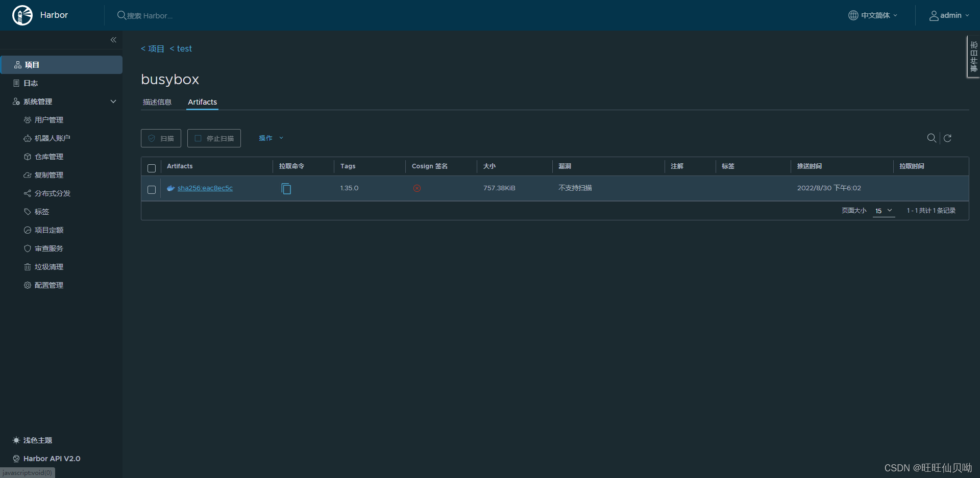The width and height of the screenshot is (980, 478).
Task: Click the 大小 size column header
Action: (x=489, y=166)
